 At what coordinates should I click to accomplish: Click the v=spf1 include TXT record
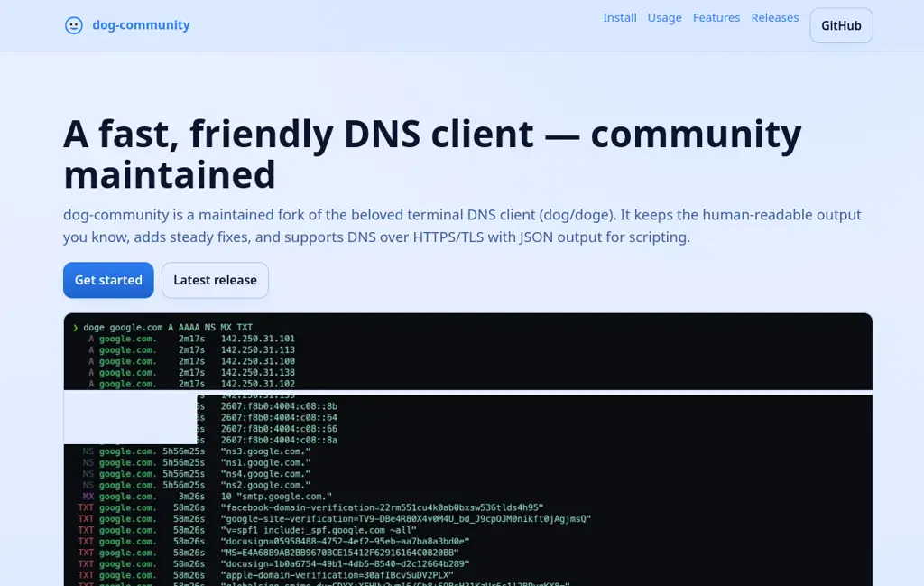(319, 530)
